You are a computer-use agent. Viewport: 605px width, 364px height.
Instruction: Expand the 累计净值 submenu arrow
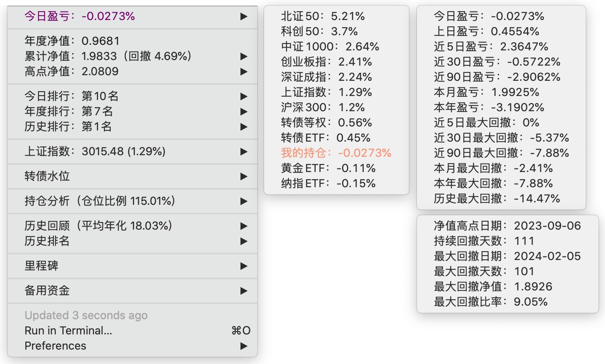pyautogui.click(x=244, y=56)
